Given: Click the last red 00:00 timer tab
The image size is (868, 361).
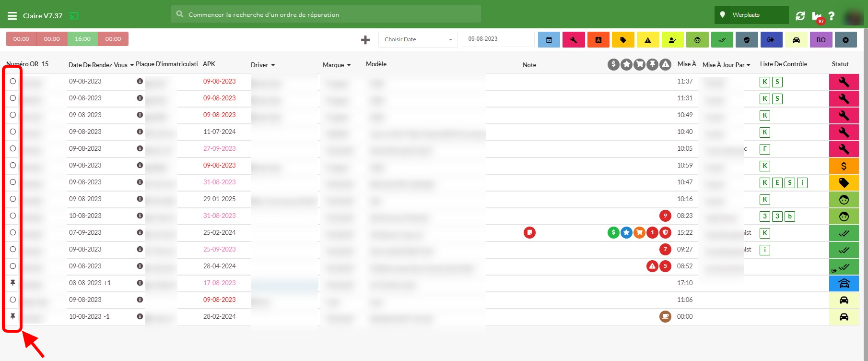Looking at the screenshot, I should pos(113,39).
